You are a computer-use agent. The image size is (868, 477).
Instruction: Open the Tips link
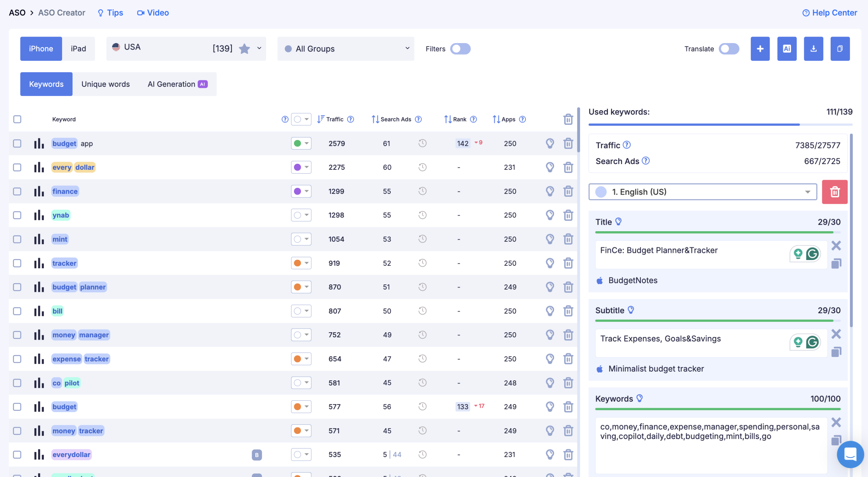(110, 13)
